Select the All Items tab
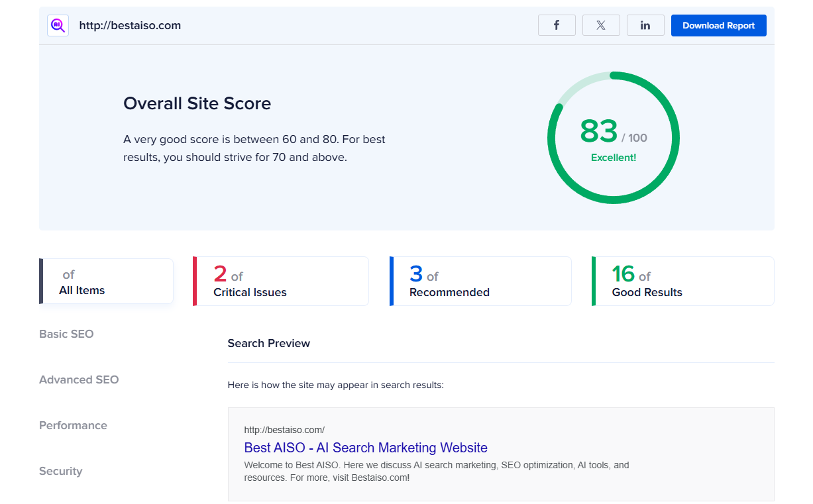The width and height of the screenshot is (813, 504). [x=107, y=281]
